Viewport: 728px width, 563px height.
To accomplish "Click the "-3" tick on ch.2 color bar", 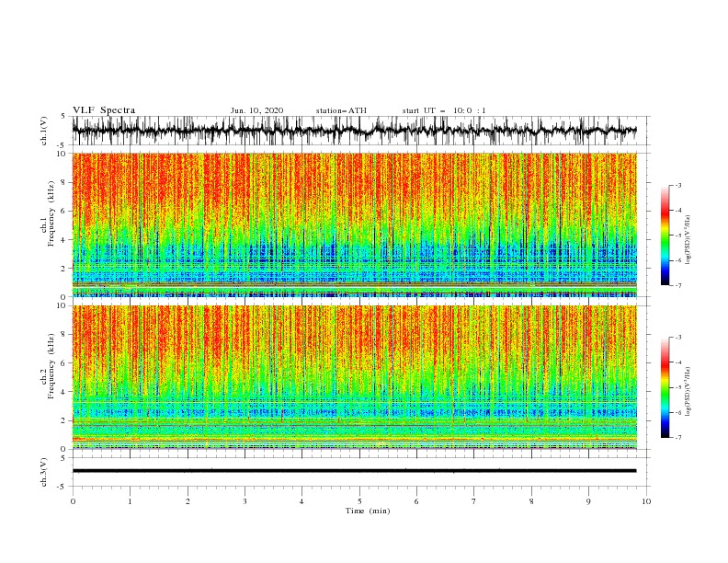I will point(677,338).
